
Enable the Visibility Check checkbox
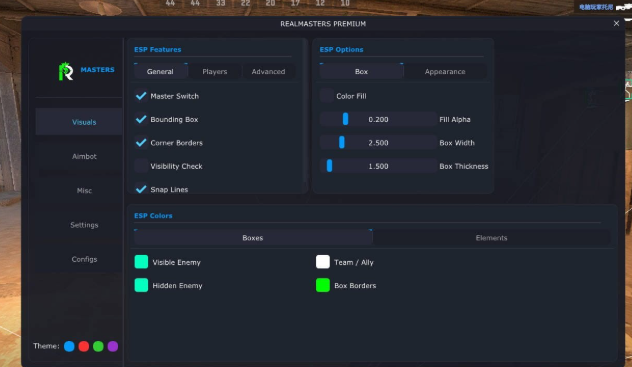click(141, 166)
